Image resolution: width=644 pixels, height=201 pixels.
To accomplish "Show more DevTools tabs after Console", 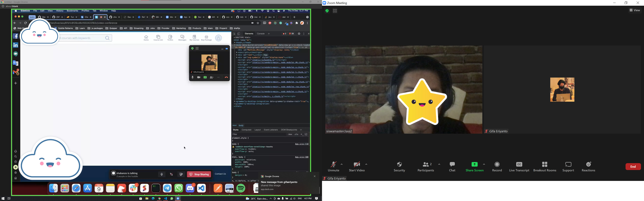I will (269, 34).
